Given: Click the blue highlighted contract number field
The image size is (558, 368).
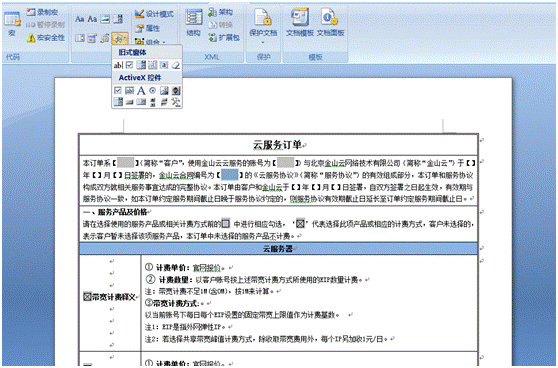Looking at the screenshot, I should (230, 175).
